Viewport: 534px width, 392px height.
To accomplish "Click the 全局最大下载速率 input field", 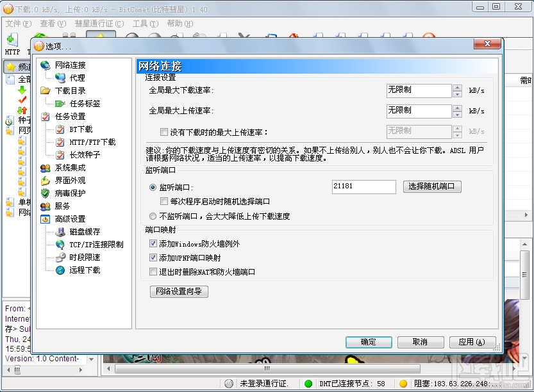I will tap(419, 90).
